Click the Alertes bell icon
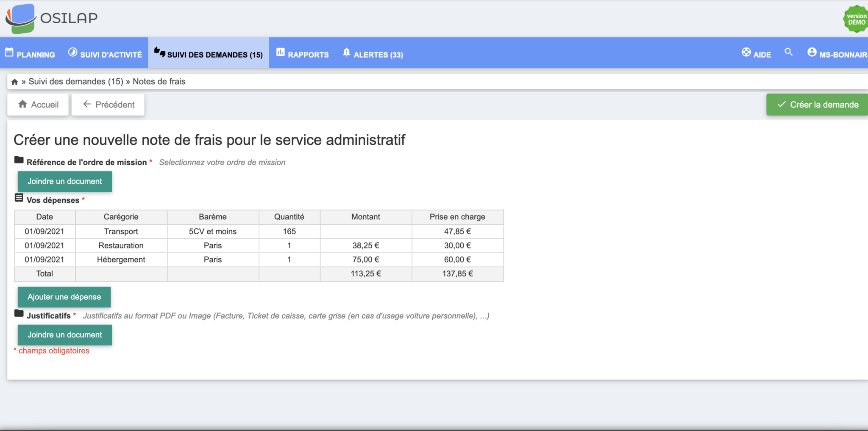 pos(347,52)
